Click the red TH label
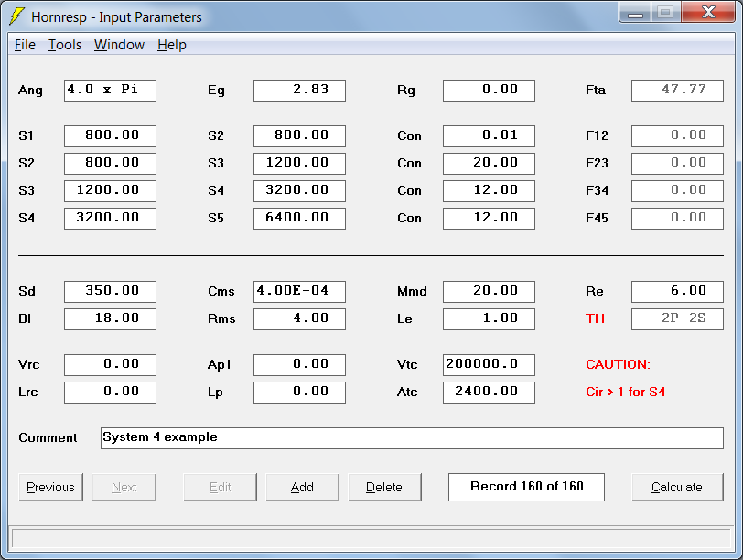 click(595, 318)
